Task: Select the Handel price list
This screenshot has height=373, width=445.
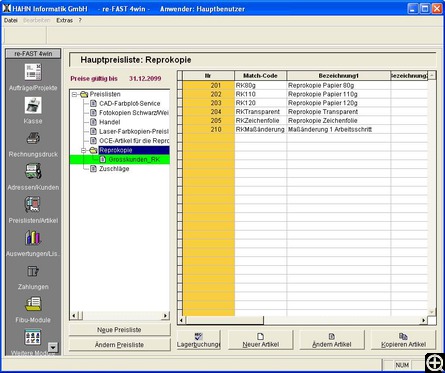Action: 109,122
